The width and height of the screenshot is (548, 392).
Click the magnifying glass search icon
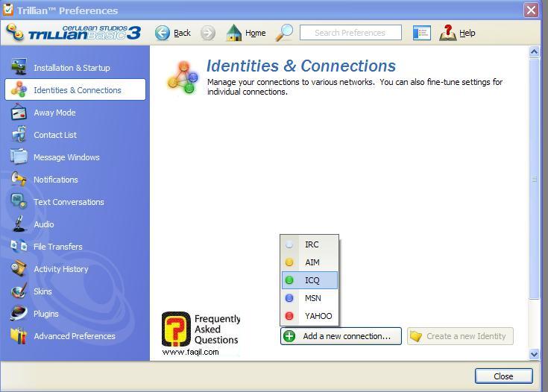[284, 33]
